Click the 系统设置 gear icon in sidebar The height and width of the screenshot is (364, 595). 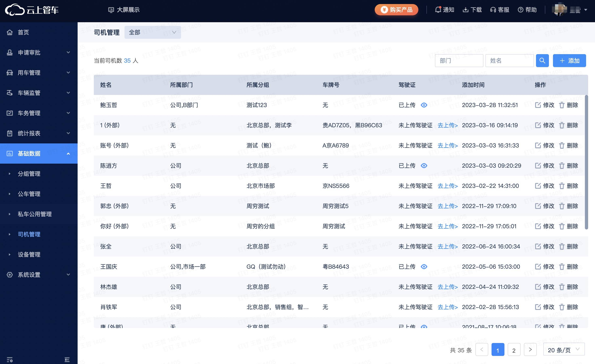coord(10,275)
